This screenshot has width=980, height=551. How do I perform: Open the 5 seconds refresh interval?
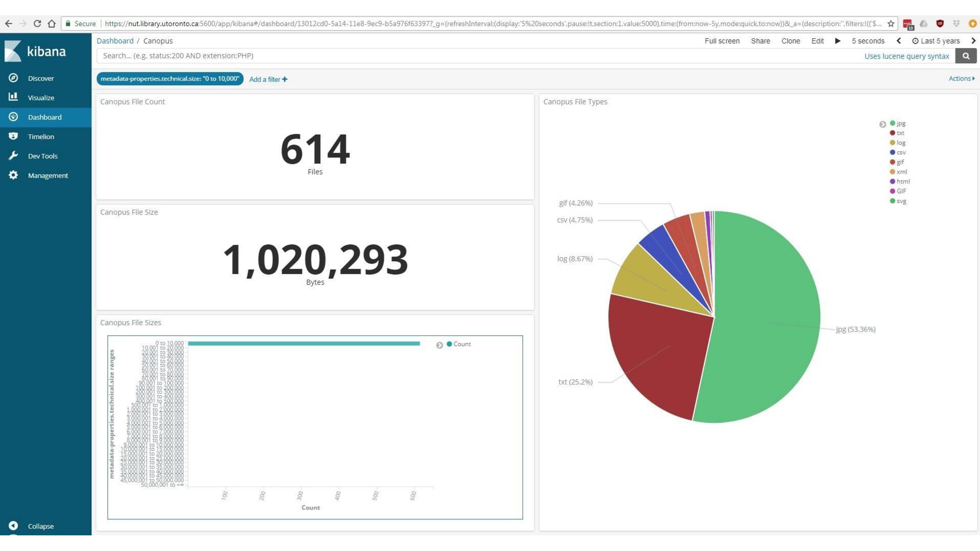click(868, 41)
